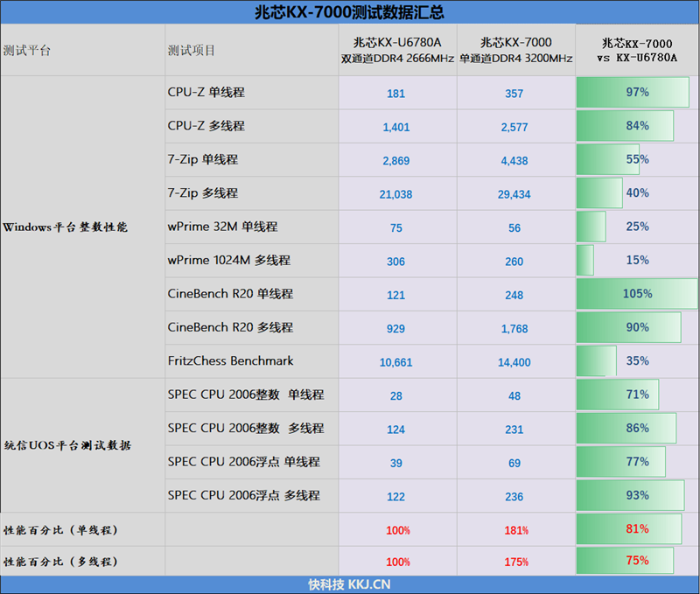Viewport: 700px width, 594px height.
Task: Click the title 兆芯KX-7000测试数据汇总
Action: pyautogui.click(x=350, y=11)
